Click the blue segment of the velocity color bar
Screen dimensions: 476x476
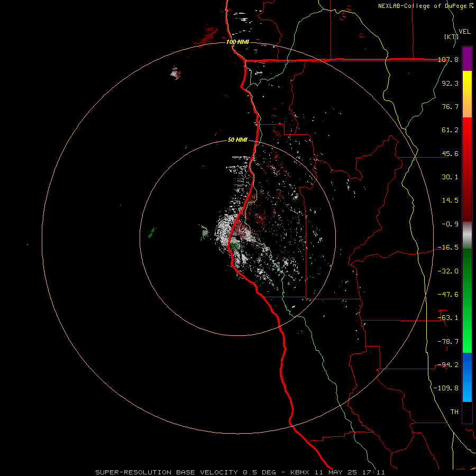pos(467,377)
